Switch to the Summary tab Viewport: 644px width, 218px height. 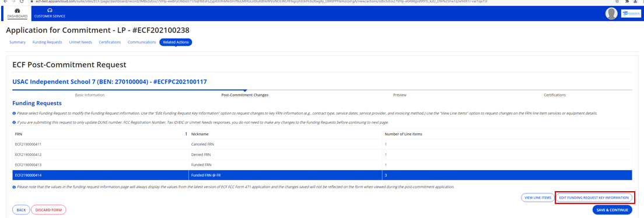point(17,42)
